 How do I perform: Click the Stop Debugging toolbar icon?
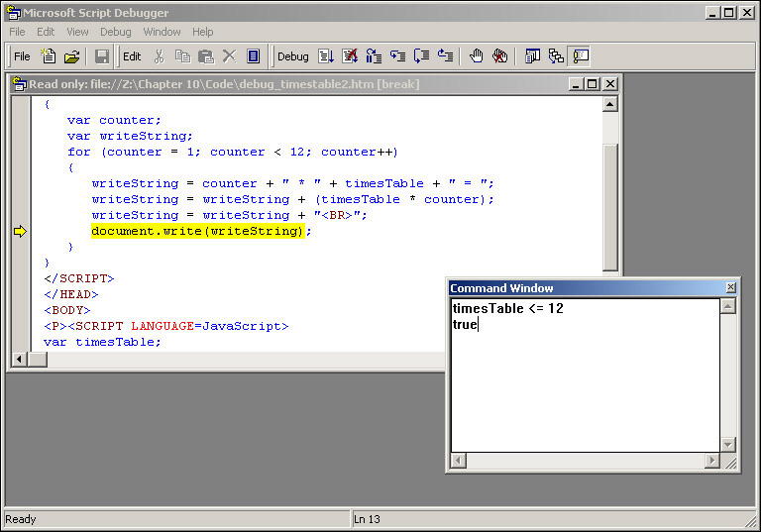[x=350, y=56]
